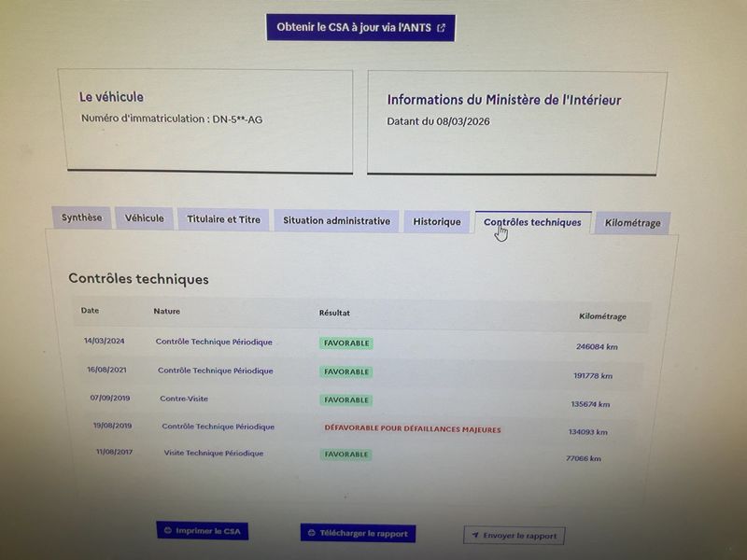Click the Kilométrage column header
Image resolution: width=747 pixels, height=560 pixels.
click(602, 316)
